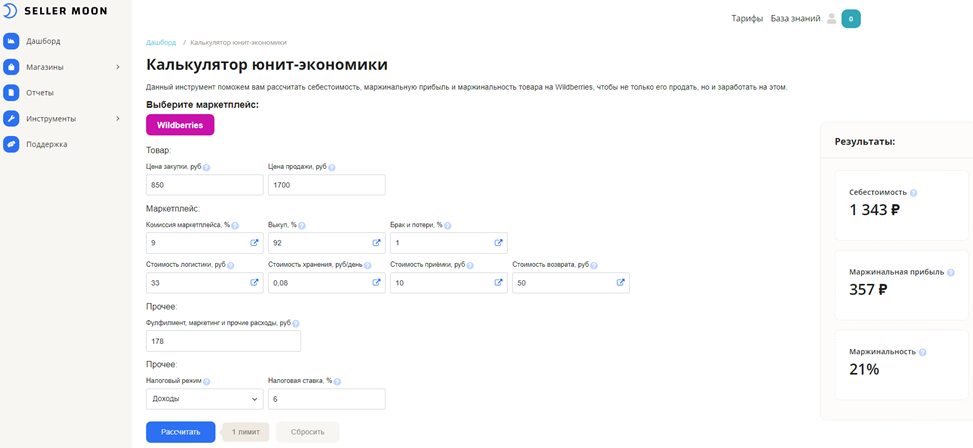973x448 pixels.
Task: Show help for Себестоимость result
Action: pos(913,193)
